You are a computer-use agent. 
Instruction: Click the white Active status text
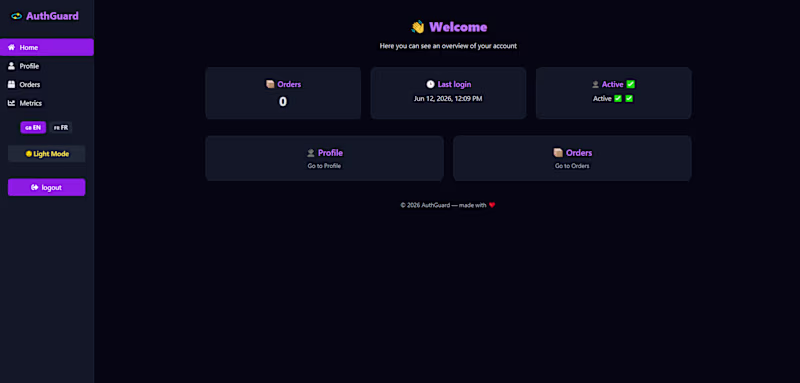point(602,98)
